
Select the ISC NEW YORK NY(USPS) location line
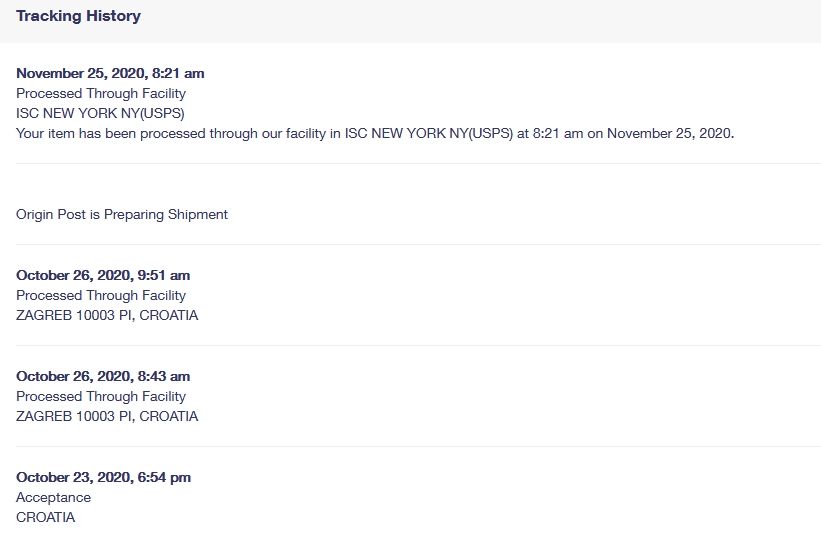[100, 113]
